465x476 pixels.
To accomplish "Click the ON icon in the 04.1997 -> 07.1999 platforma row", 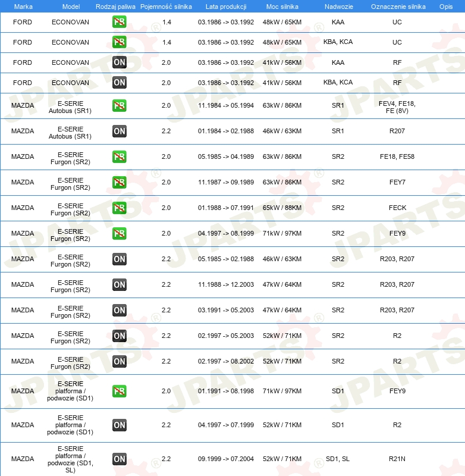I will pos(119,425).
